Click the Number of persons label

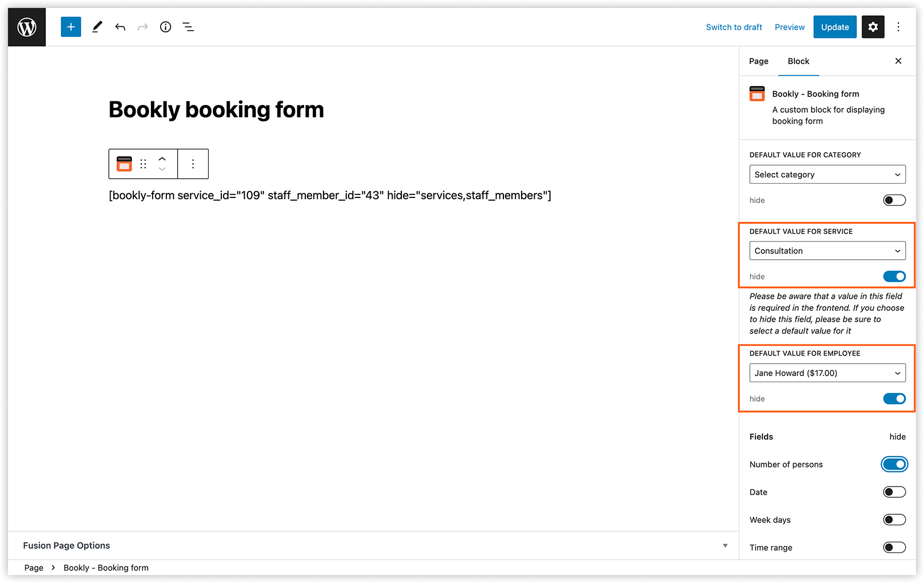coord(786,464)
